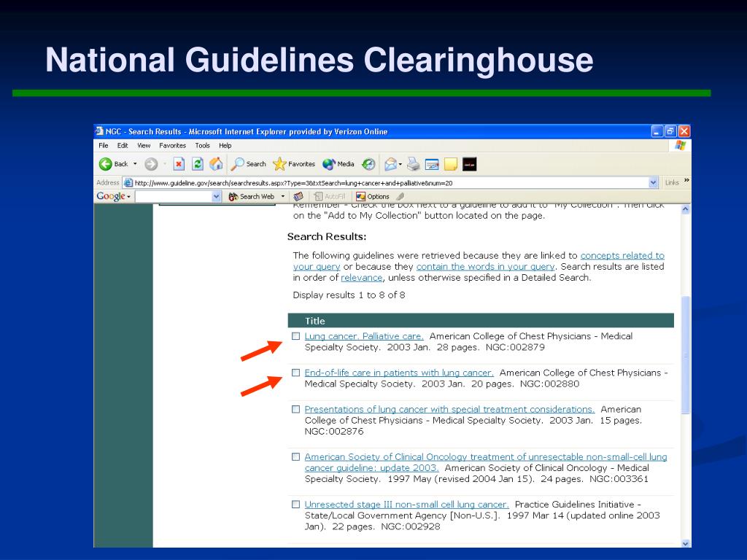Image resolution: width=747 pixels, height=560 pixels.
Task: Expand the Links toolbar chevron
Action: click(686, 181)
